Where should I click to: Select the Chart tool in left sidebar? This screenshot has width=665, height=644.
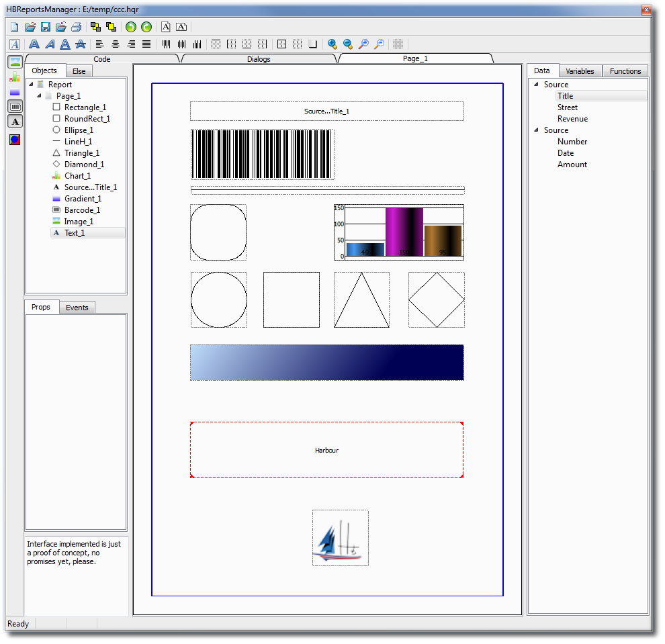[x=15, y=77]
